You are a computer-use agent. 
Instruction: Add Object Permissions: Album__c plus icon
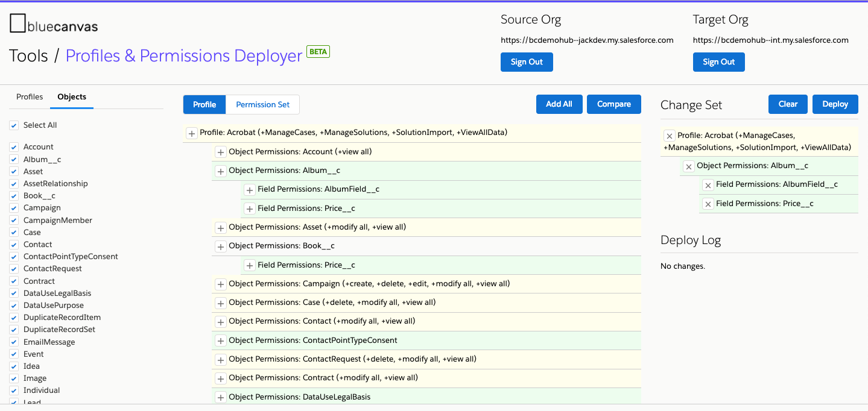(220, 171)
